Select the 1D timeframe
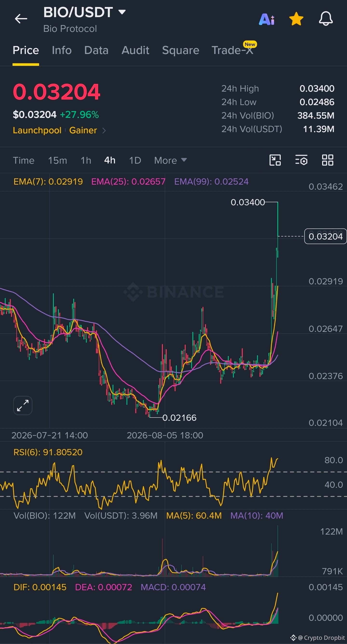 (135, 160)
